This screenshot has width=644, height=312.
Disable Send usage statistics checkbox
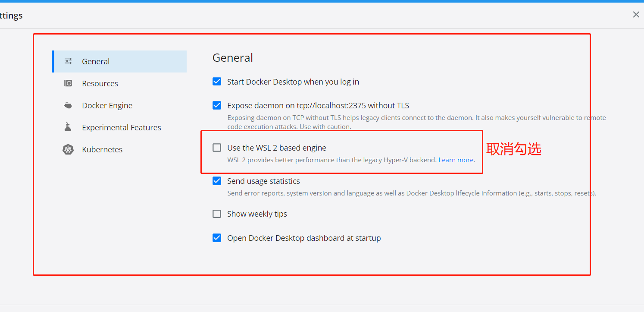[217, 181]
